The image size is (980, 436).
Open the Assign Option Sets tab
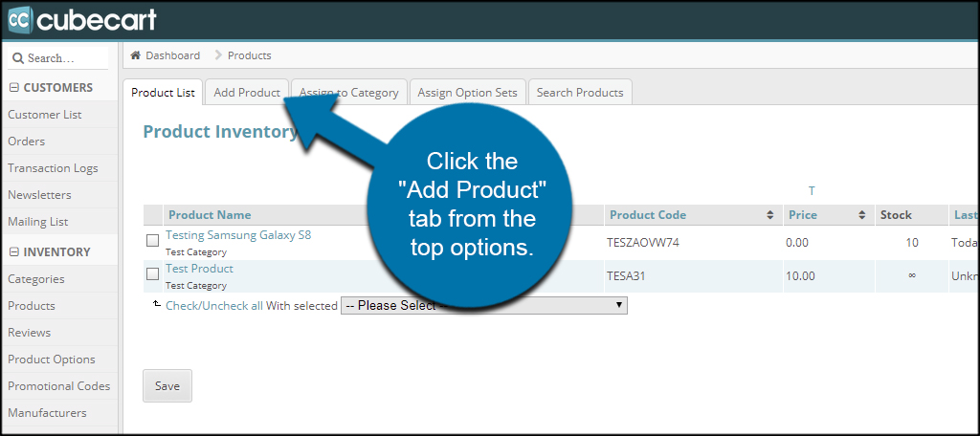(467, 93)
